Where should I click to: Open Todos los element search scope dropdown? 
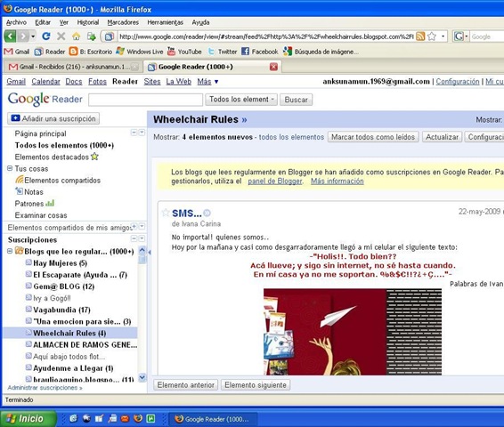click(241, 100)
